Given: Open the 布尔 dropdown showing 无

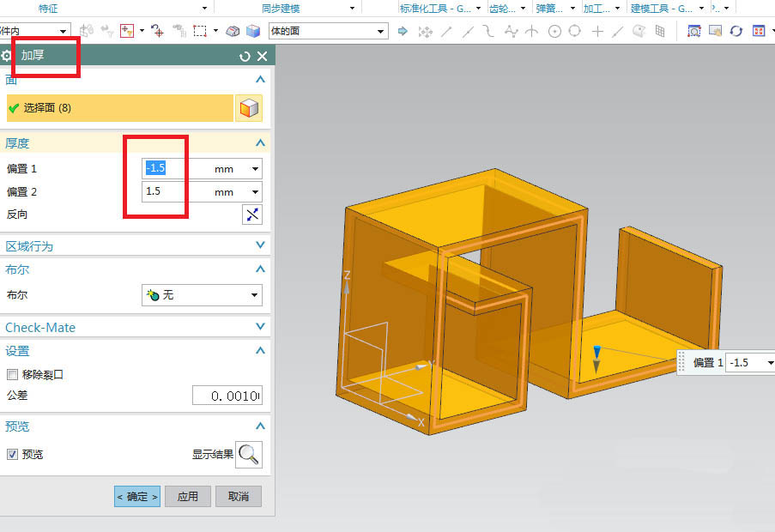Looking at the screenshot, I should point(202,295).
